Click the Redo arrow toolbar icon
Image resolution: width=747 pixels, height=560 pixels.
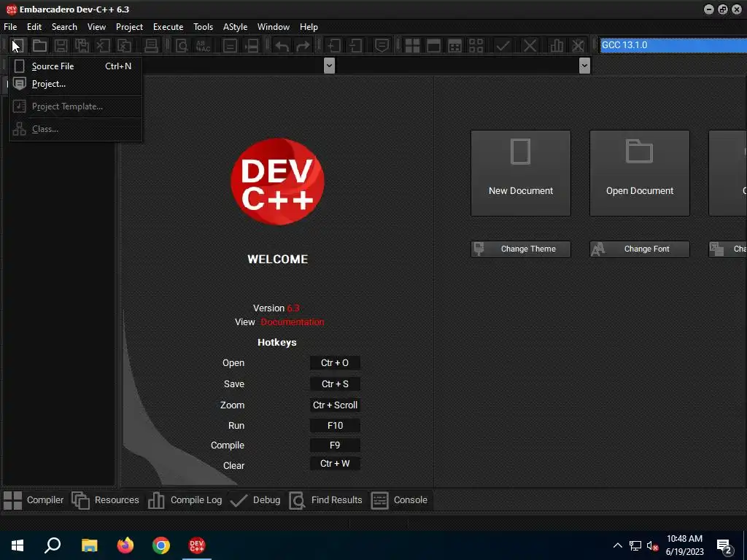[303, 46]
